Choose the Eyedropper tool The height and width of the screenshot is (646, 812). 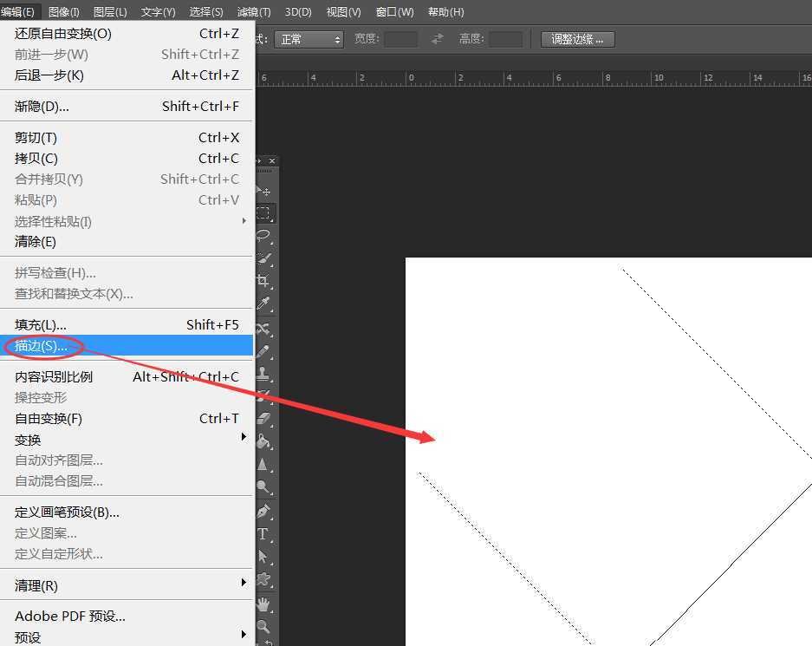(x=263, y=303)
